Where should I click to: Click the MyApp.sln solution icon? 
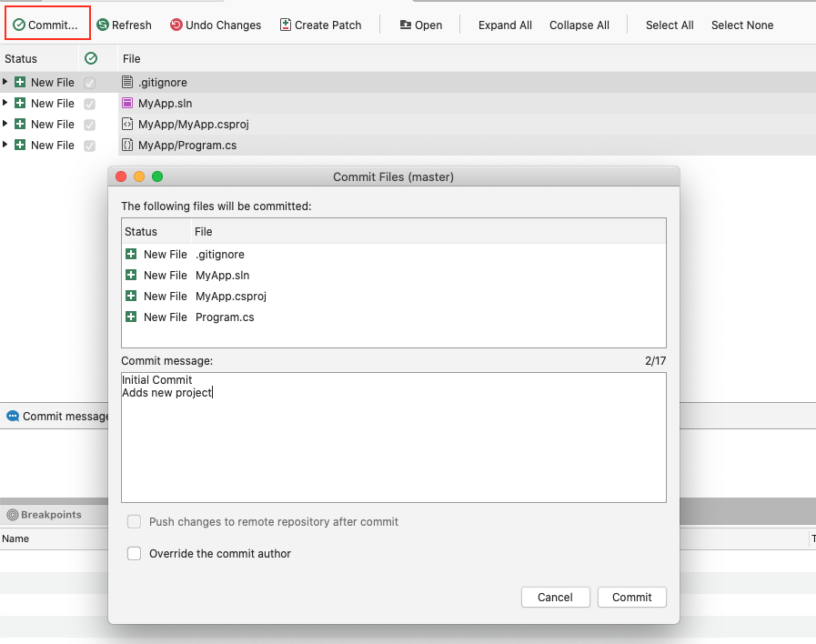tap(126, 103)
